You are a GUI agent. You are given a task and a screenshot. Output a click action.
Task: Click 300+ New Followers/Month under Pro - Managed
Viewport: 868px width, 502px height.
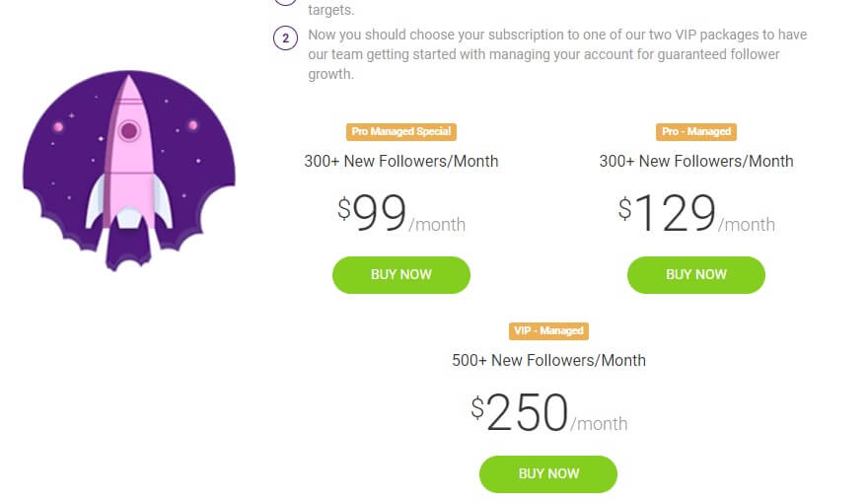(696, 161)
